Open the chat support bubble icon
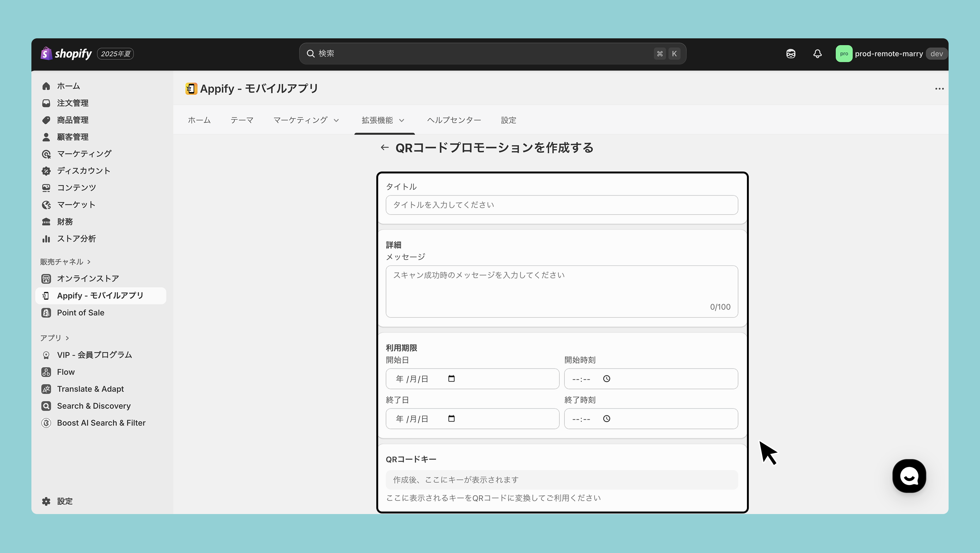 point(909,476)
